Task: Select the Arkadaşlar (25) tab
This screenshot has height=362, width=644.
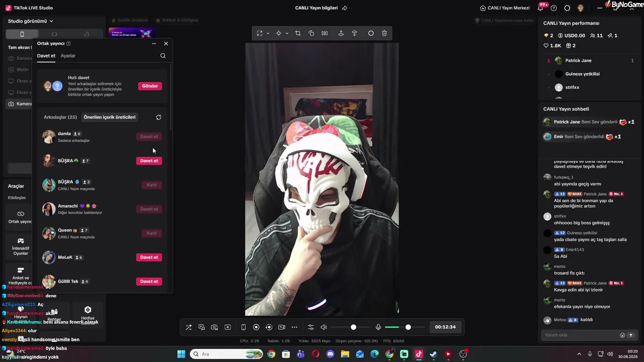Action: [60, 117]
